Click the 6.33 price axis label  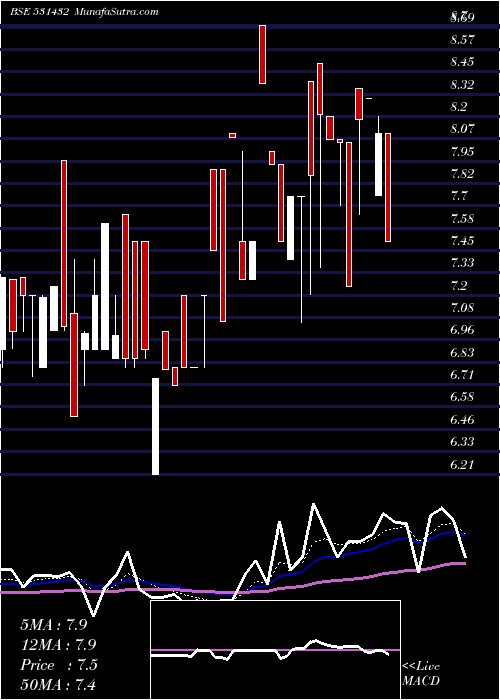(462, 442)
